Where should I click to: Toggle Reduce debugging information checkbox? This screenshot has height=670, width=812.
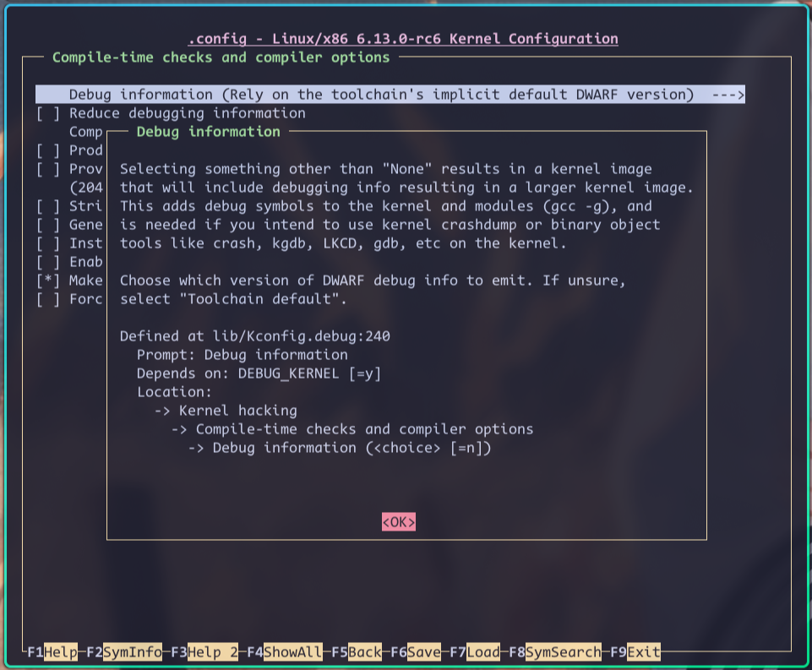(47, 113)
